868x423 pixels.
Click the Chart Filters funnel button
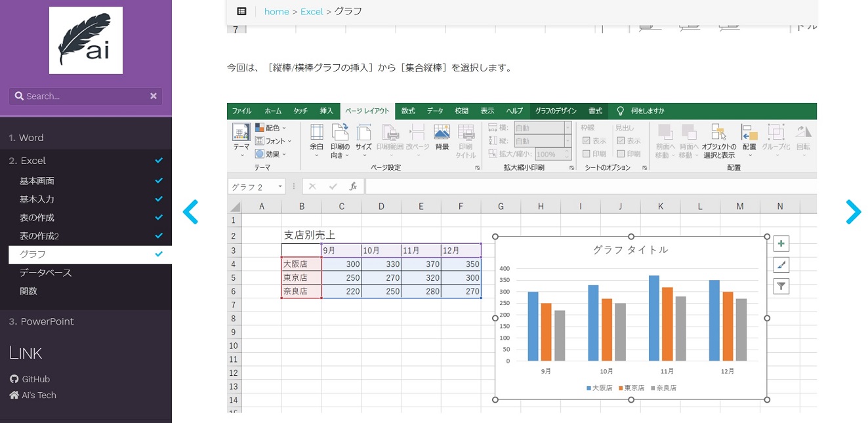781,286
